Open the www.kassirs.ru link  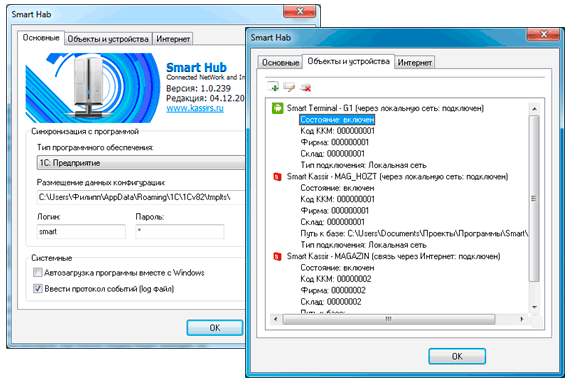(x=195, y=108)
